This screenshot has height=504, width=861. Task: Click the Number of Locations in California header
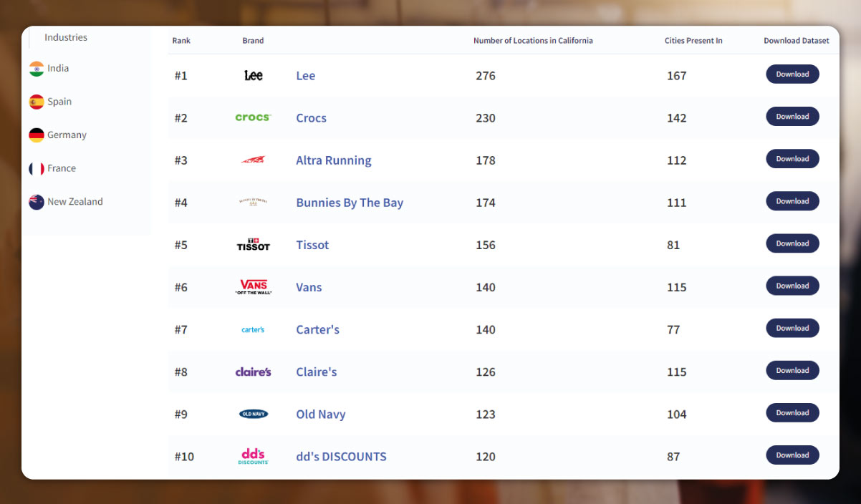pos(533,41)
